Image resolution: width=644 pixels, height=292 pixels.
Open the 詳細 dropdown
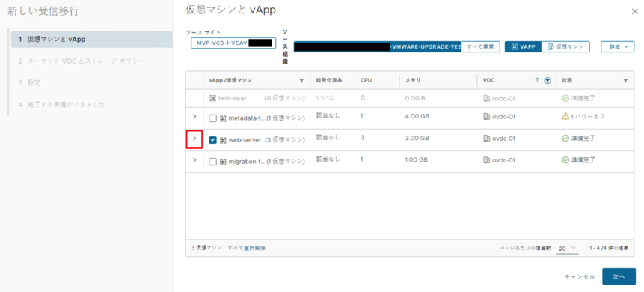(x=617, y=47)
